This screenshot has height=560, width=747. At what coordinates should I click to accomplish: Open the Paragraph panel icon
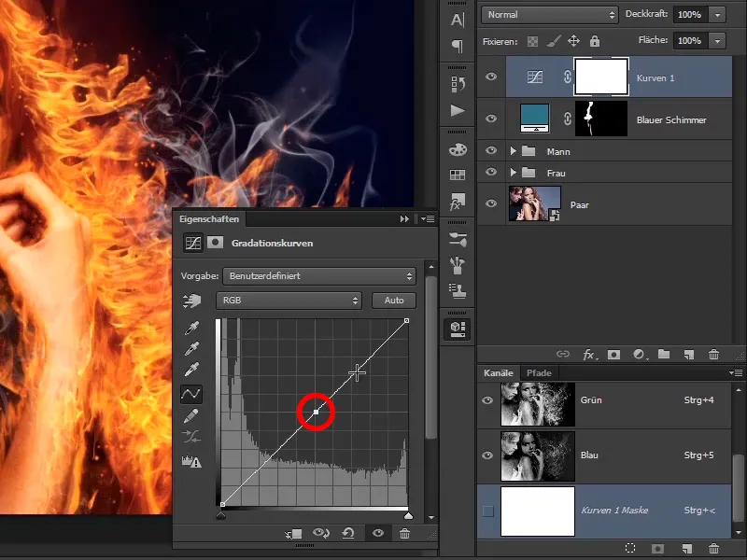tap(458, 46)
